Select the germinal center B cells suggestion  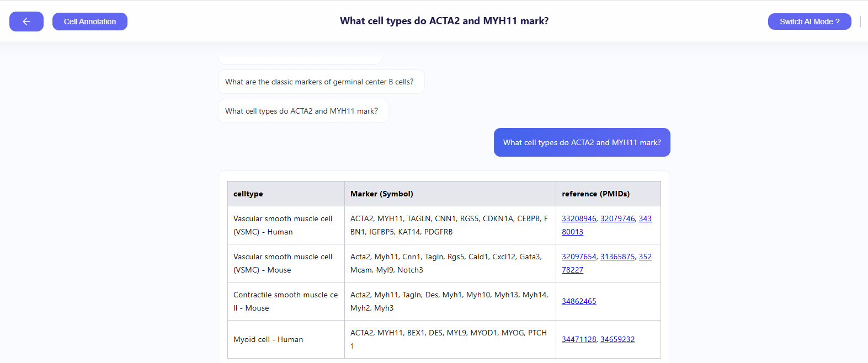pos(321,82)
